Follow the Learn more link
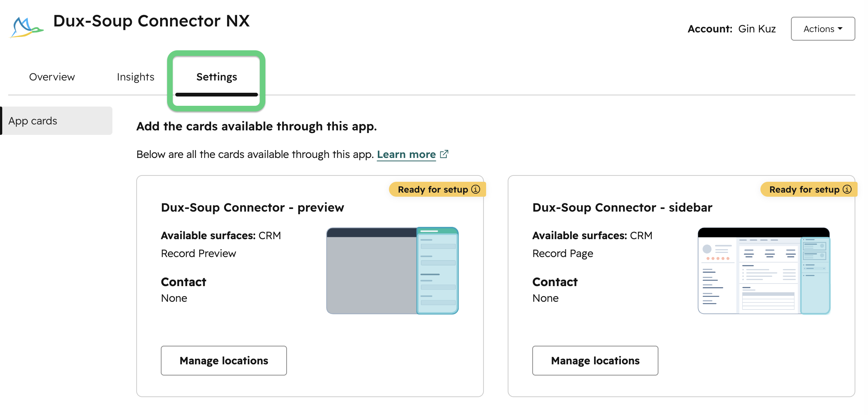 coord(406,154)
